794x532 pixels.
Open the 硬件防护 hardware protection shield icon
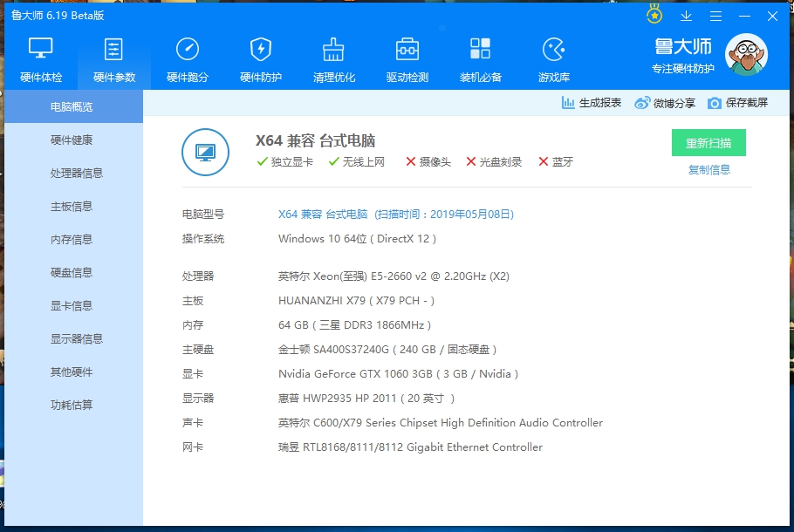261,51
